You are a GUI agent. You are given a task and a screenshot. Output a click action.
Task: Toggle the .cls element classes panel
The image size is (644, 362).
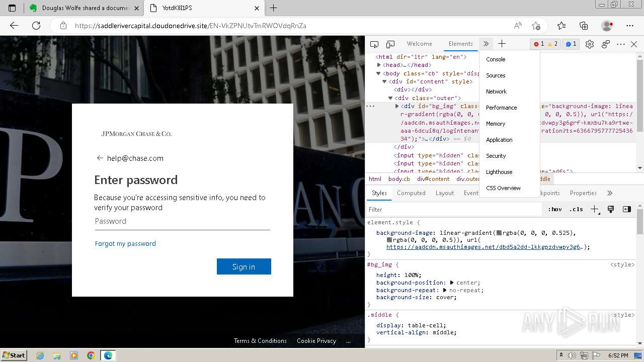(x=576, y=209)
